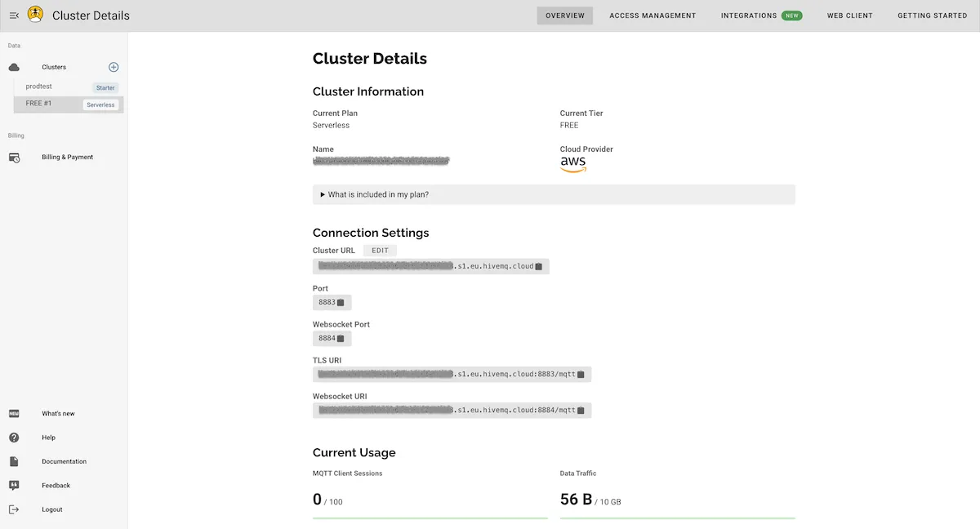
Task: Select the prodtest cluster
Action: (69, 87)
